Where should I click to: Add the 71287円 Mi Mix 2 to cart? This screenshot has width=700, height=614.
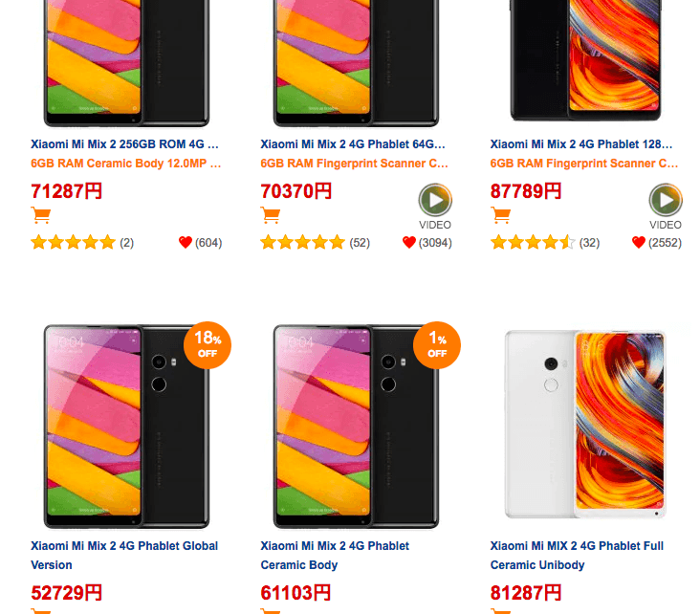(40, 215)
